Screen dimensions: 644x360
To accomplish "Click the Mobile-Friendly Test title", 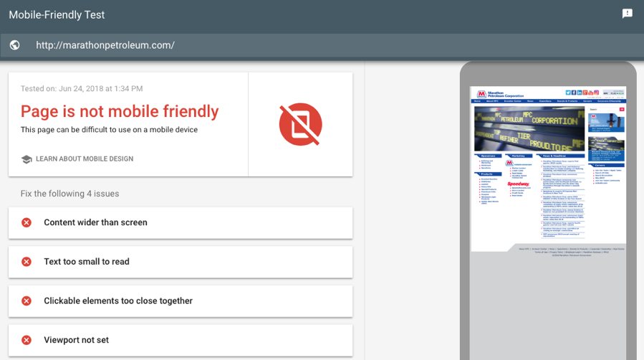I will coord(57,15).
